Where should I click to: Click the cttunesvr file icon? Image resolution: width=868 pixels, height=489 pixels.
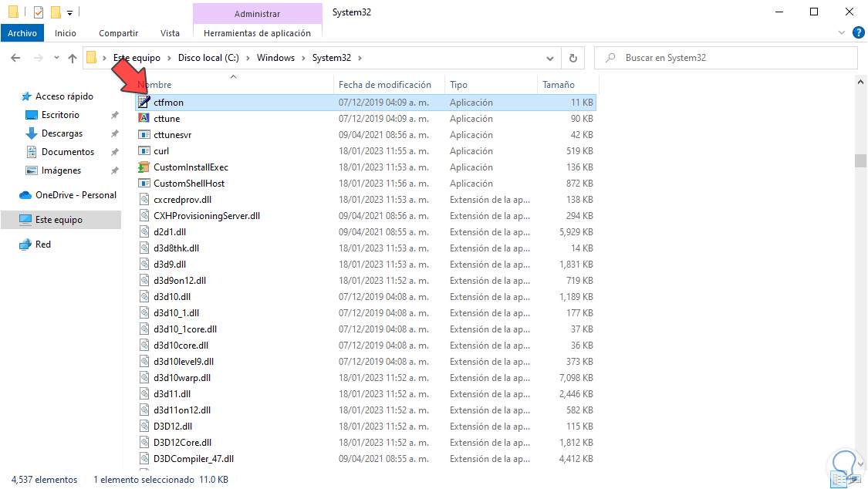point(144,134)
